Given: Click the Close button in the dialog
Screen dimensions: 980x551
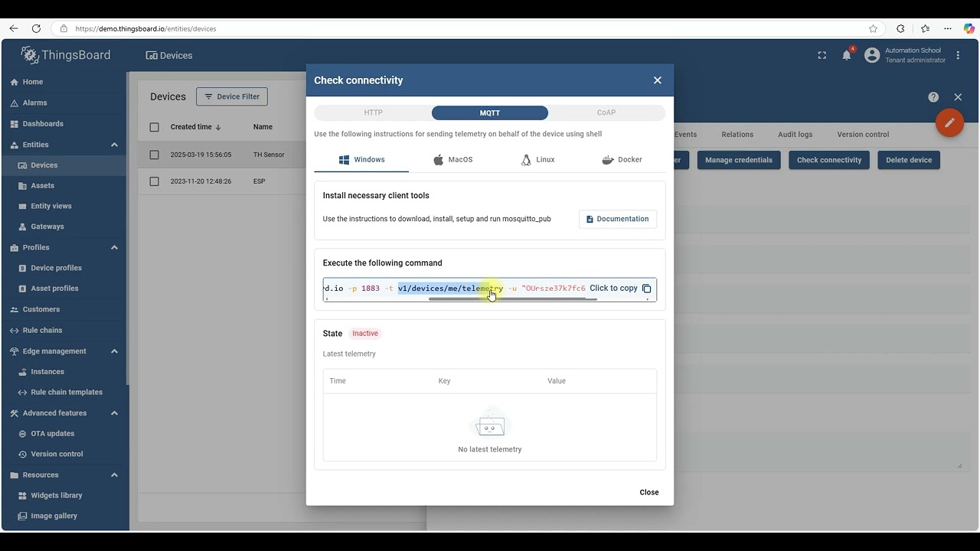Looking at the screenshot, I should (x=649, y=492).
